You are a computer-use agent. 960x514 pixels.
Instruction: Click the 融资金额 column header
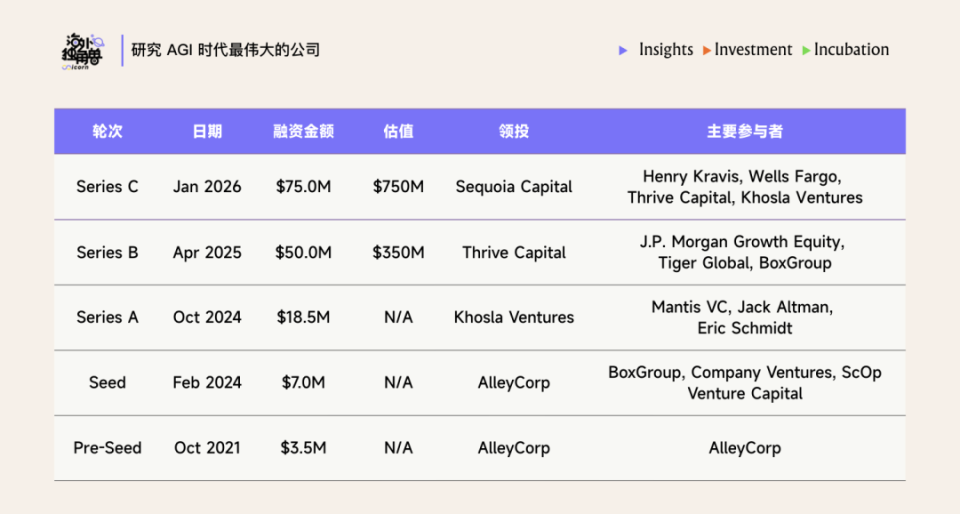pyautogui.click(x=303, y=131)
